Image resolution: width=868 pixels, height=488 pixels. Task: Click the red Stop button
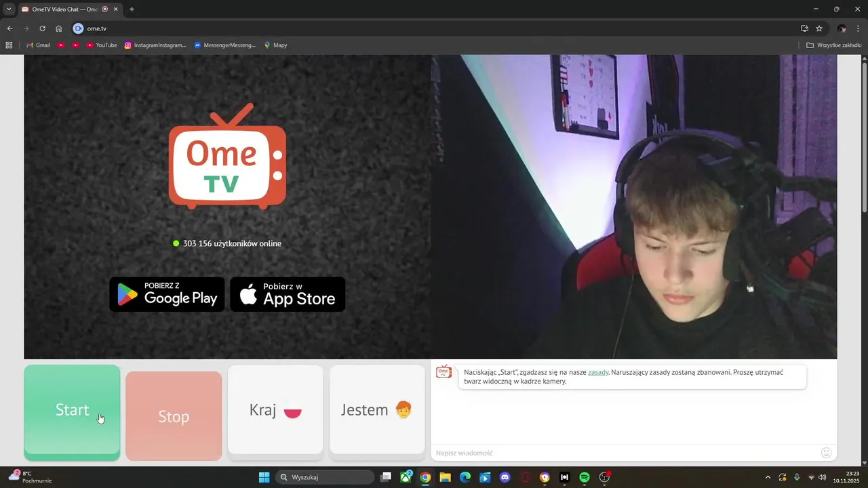pyautogui.click(x=174, y=416)
